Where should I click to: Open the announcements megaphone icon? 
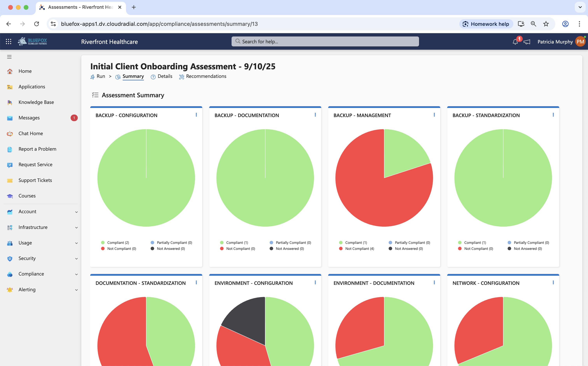[527, 42]
